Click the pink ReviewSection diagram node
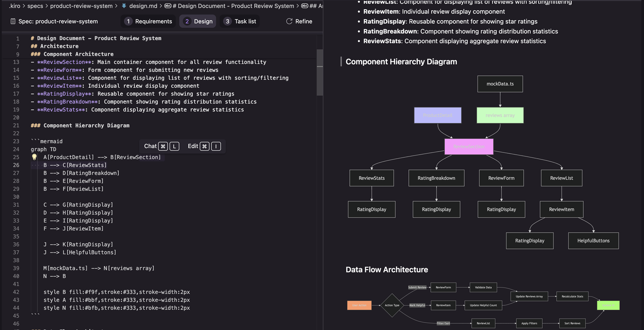644x330 pixels. (469, 146)
